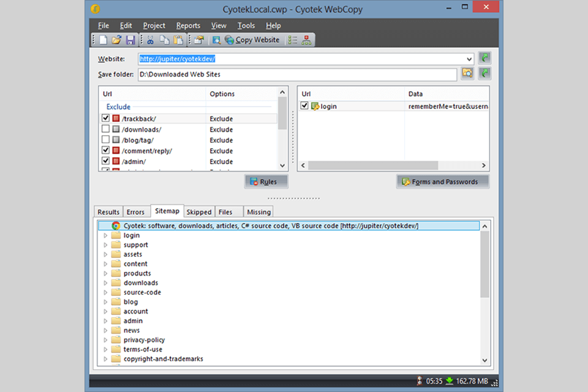The image size is (588, 392).
Task: Expand the source-code sitemap node
Action: point(105,292)
